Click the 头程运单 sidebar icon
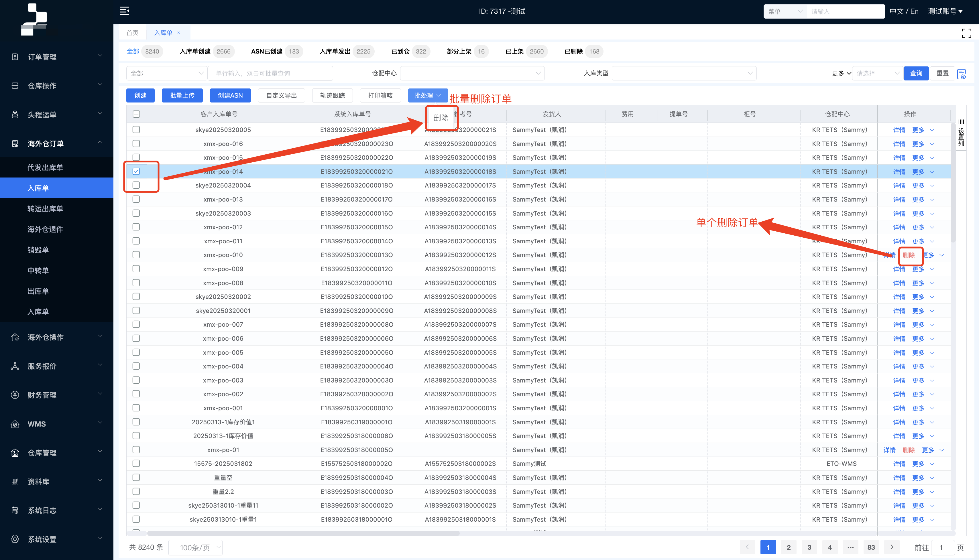Image resolution: width=979 pixels, height=560 pixels. click(x=15, y=114)
